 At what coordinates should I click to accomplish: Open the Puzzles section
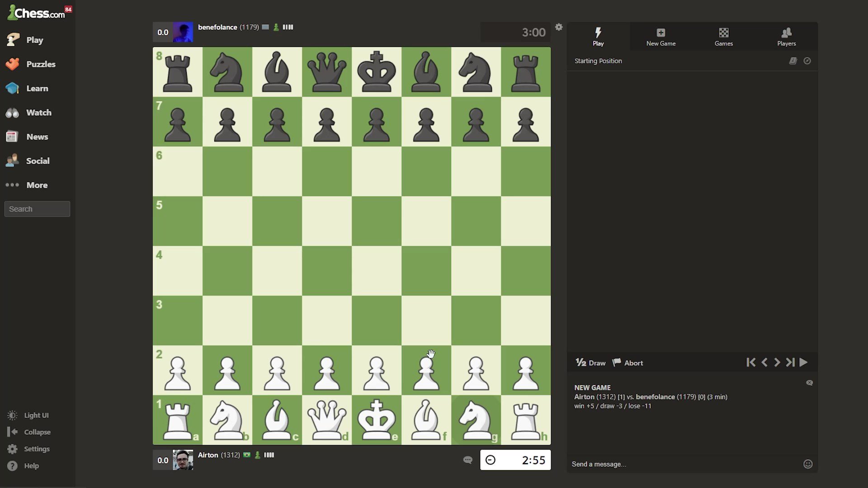tap(31, 64)
